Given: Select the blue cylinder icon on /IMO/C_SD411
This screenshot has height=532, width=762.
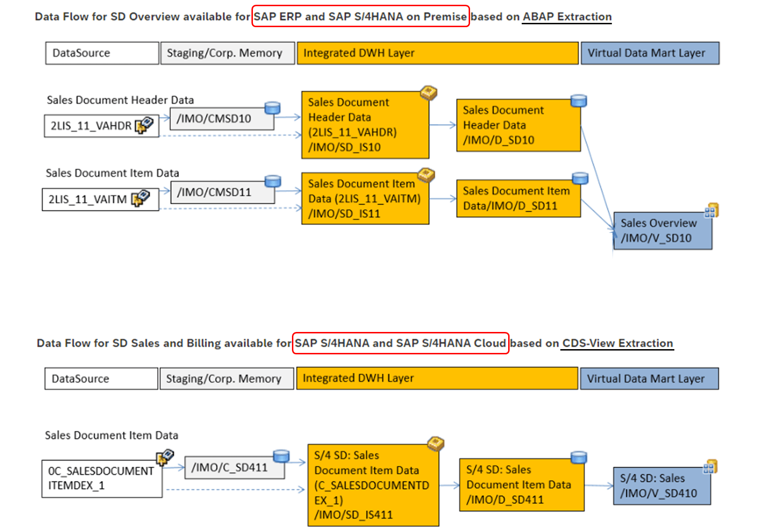Looking at the screenshot, I should (281, 456).
